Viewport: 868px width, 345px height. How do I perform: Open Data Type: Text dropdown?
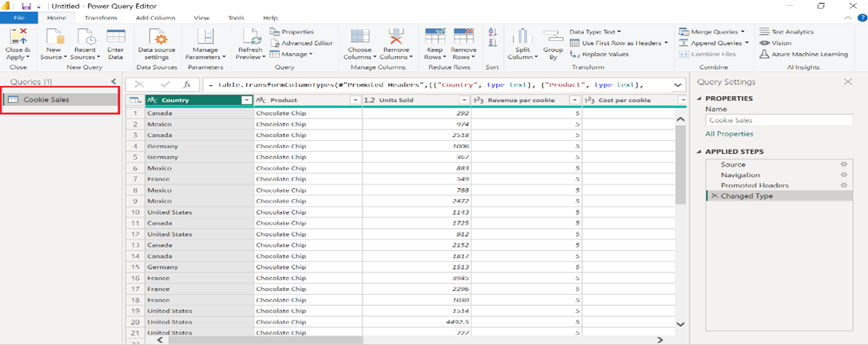(x=595, y=32)
